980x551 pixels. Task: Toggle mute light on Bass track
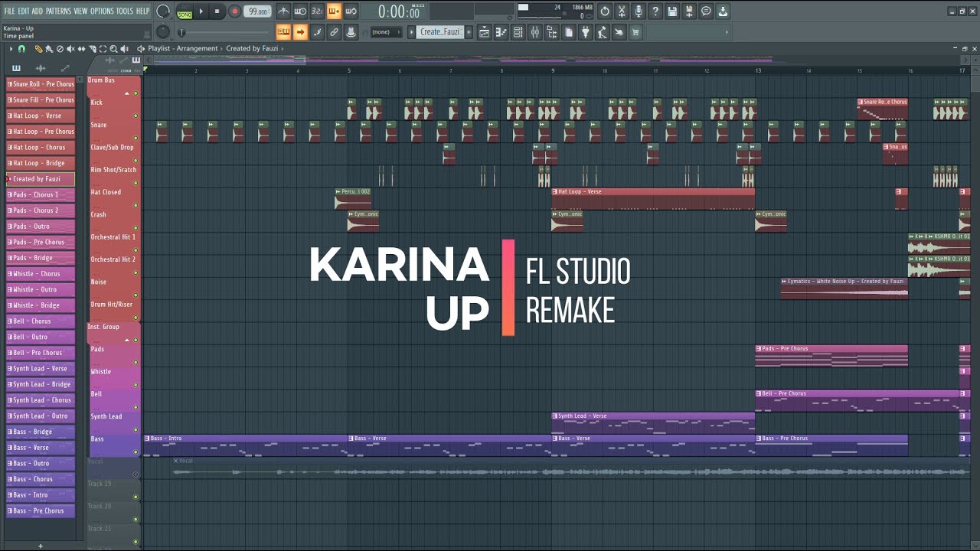pyautogui.click(x=136, y=452)
